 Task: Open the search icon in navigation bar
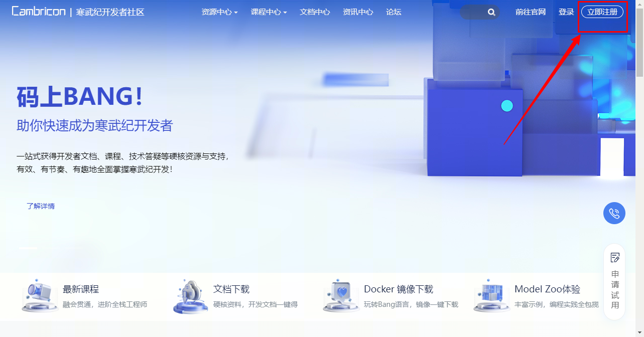tap(491, 12)
